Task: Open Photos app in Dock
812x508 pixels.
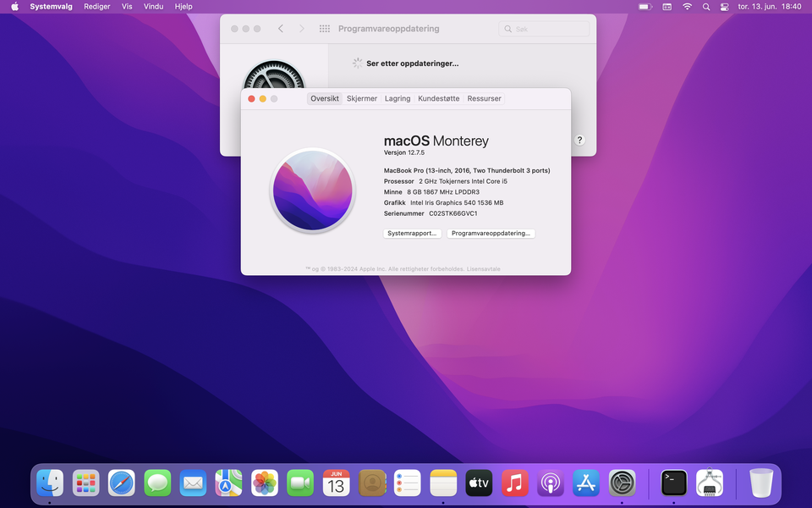Action: click(x=265, y=483)
